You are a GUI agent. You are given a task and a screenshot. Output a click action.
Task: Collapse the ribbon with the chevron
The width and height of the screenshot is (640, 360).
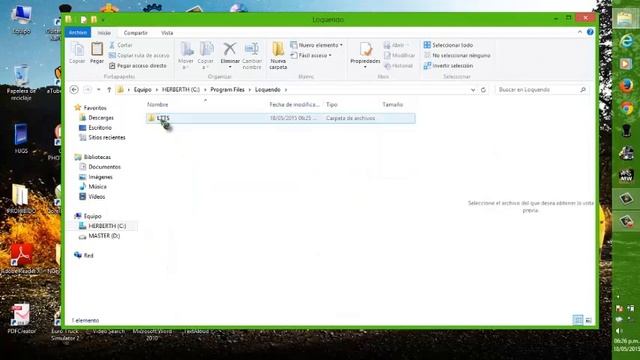click(x=580, y=32)
